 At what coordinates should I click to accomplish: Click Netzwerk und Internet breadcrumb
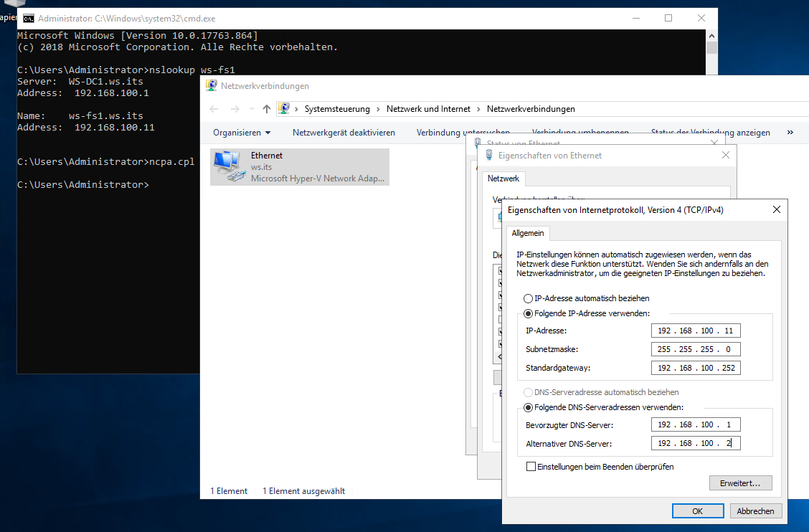coord(428,109)
